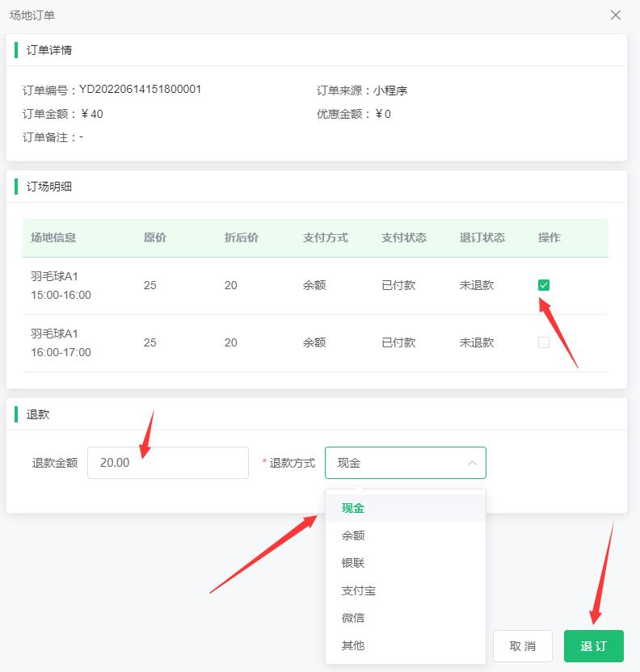Screen dimensions: 640x672
Task: Pick 其他 in the refund dropdown
Action: (x=353, y=645)
